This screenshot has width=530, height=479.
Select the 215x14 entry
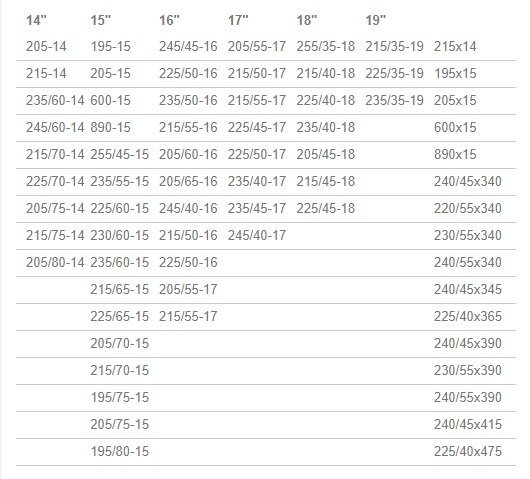pyautogui.click(x=455, y=47)
